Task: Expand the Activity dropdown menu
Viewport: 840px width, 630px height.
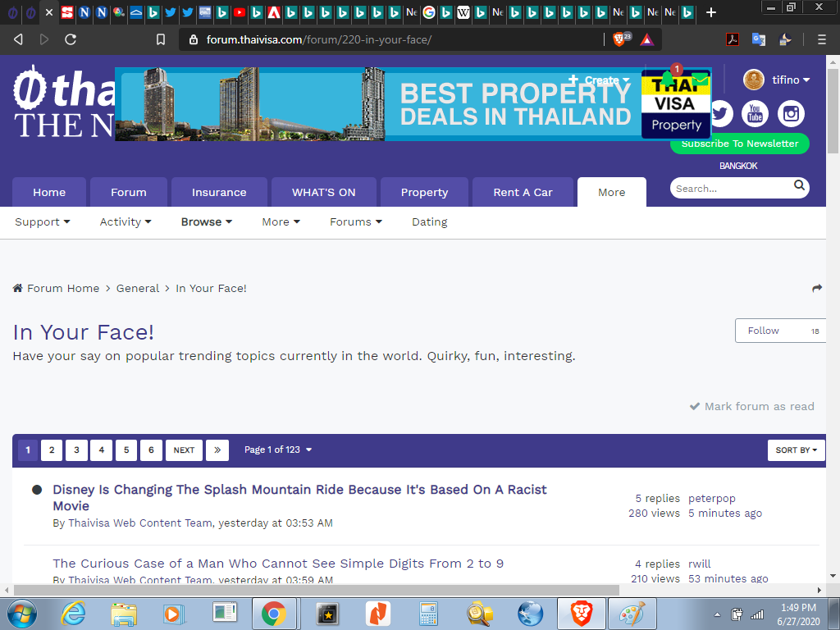Action: [126, 221]
